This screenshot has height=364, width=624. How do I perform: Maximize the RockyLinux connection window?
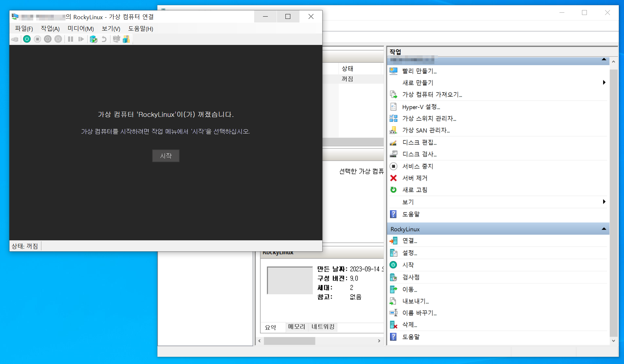point(288,17)
